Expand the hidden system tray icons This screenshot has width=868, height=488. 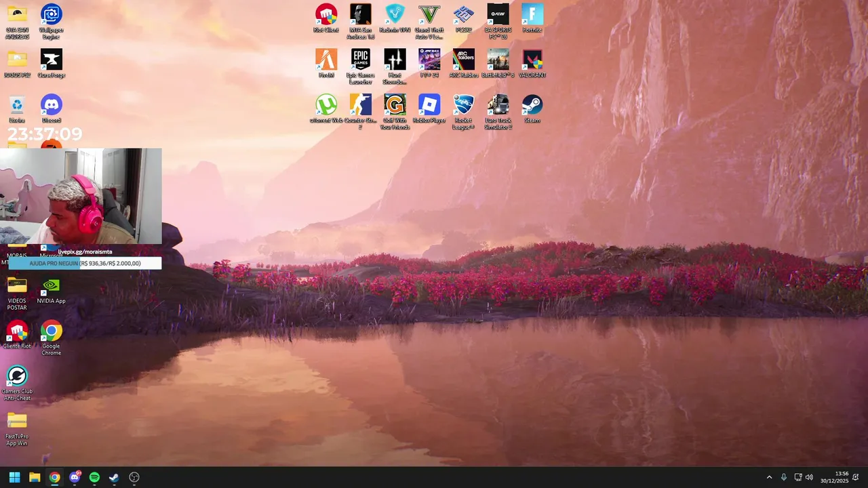tap(769, 477)
